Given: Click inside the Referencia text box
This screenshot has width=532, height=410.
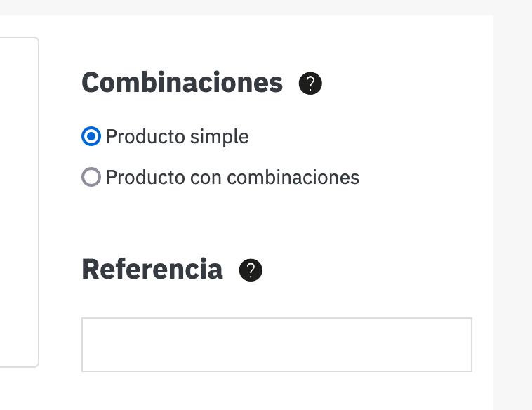Looking at the screenshot, I should coord(277,345).
